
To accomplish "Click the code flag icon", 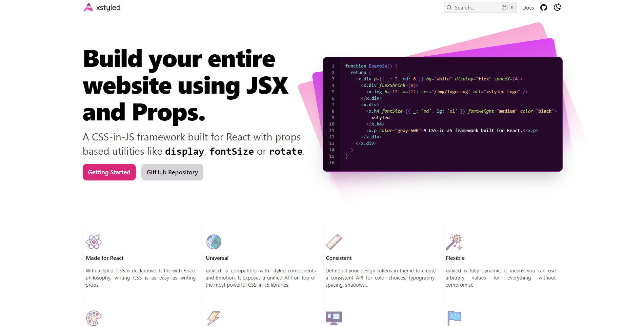I will pyautogui.click(x=454, y=318).
